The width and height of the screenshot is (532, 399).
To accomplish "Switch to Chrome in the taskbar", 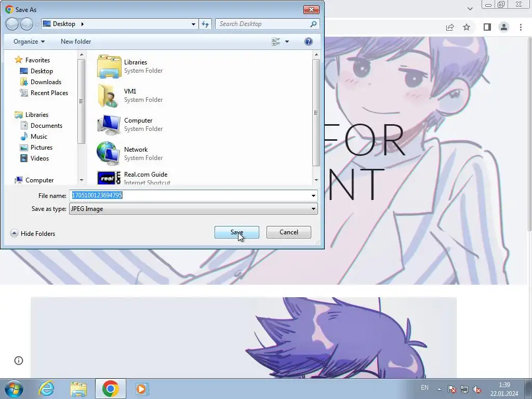I will (110, 389).
